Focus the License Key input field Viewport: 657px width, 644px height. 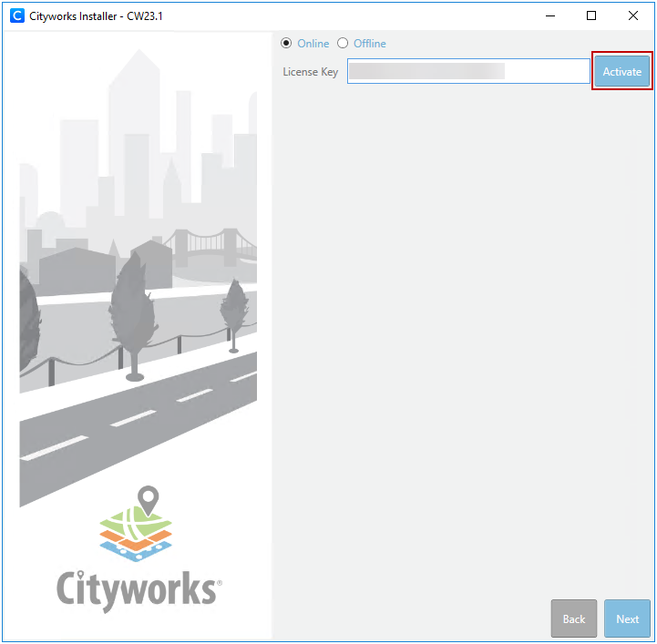pyautogui.click(x=468, y=72)
